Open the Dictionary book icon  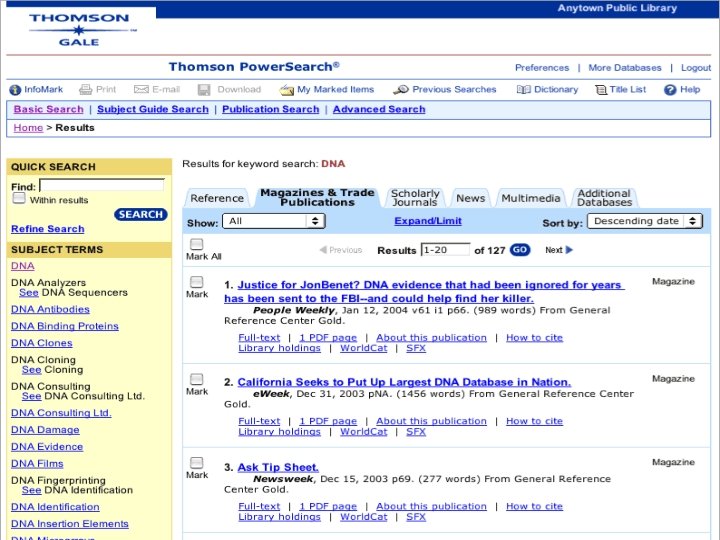(x=523, y=90)
